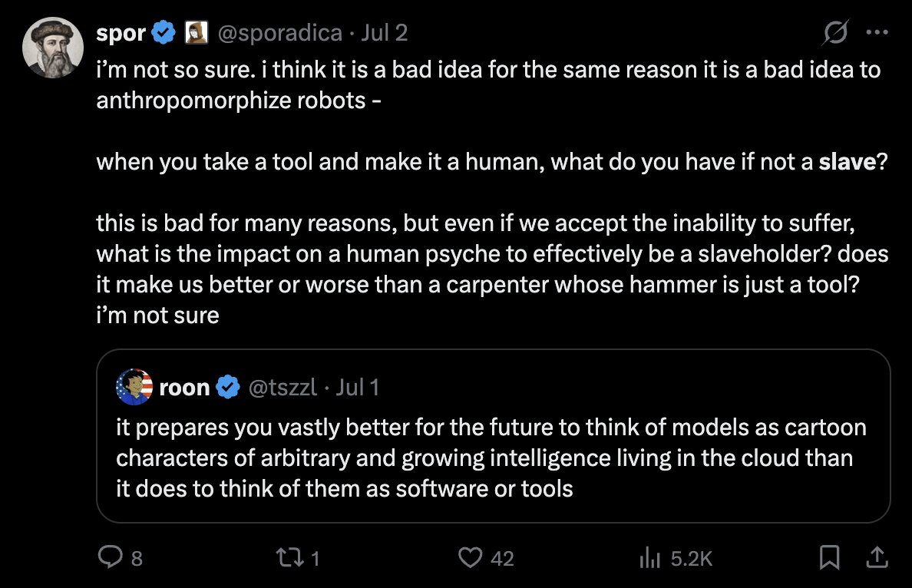Screen dimensions: 912x588
Task: Click the roon display name
Action: [184, 388]
